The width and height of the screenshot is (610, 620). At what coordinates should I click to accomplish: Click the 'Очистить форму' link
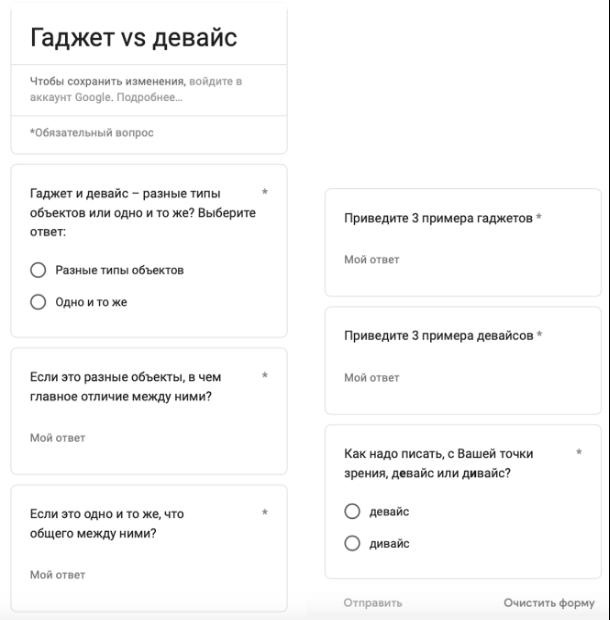click(x=549, y=603)
